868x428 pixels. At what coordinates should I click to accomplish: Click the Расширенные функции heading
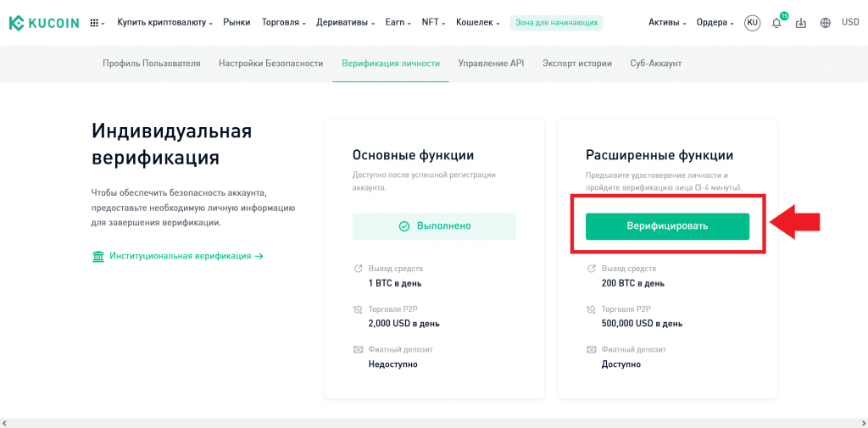(x=659, y=154)
